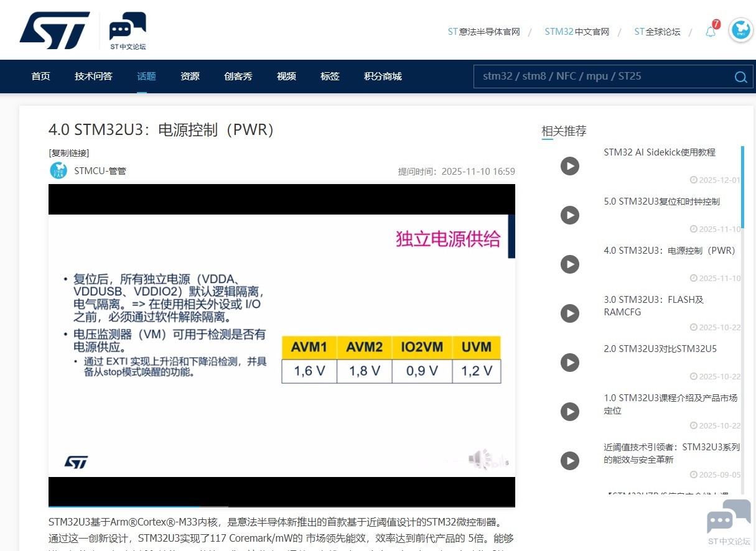Click the 相关推荐 heading
Image resolution: width=756 pixels, height=551 pixels.
[564, 131]
